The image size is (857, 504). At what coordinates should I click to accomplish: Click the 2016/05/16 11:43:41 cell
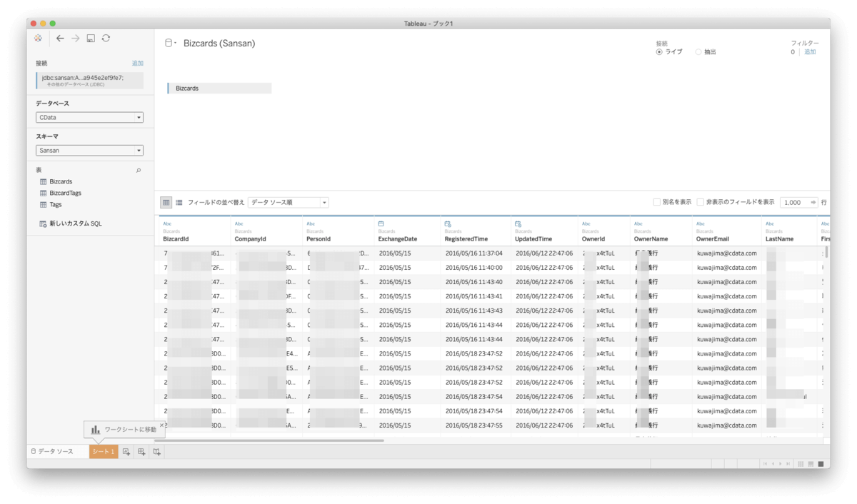474,296
